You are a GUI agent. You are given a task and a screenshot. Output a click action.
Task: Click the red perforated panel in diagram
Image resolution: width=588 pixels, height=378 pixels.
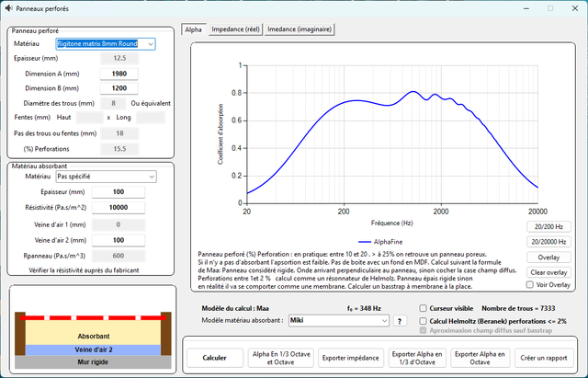click(93, 318)
